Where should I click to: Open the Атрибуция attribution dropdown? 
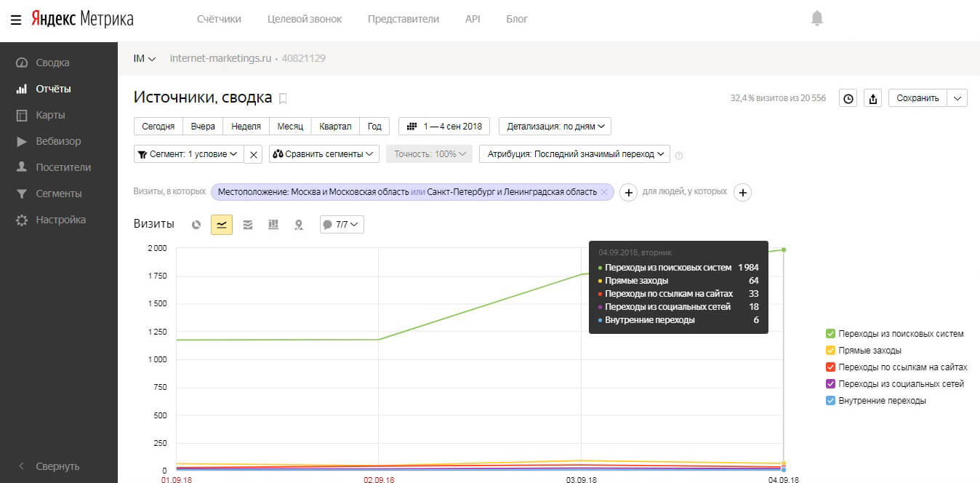click(x=577, y=154)
